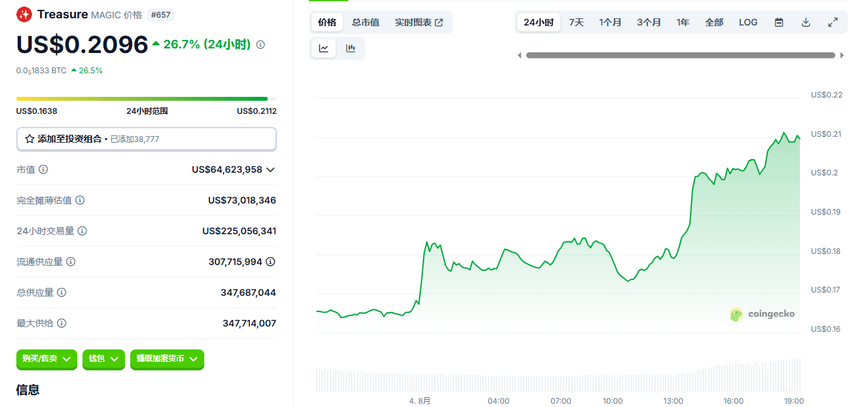
Task: Select the 价格 chart tab
Action: [x=327, y=22]
